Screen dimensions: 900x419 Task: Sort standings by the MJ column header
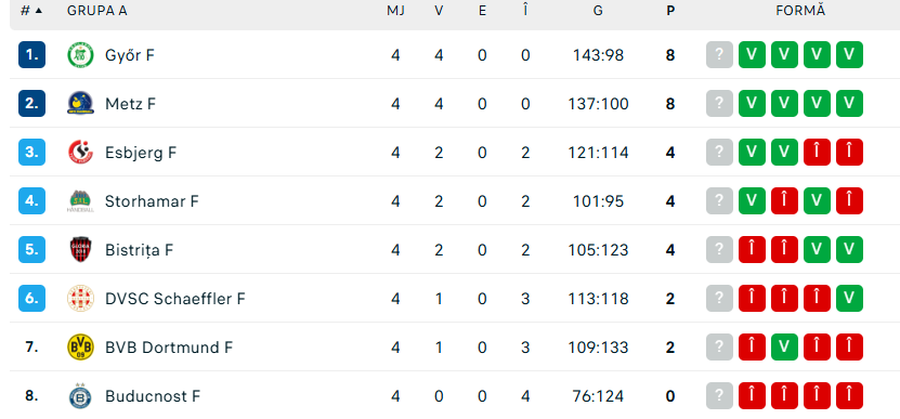coord(396,11)
